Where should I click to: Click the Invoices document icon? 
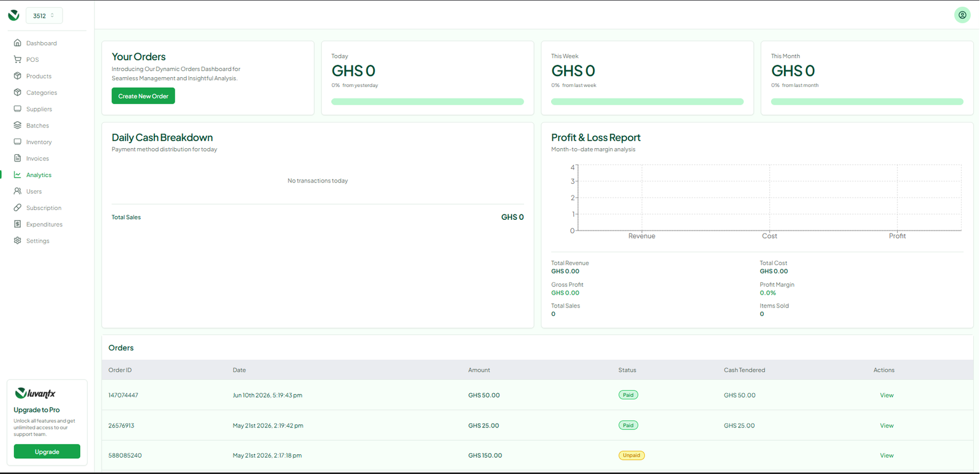[x=18, y=158]
